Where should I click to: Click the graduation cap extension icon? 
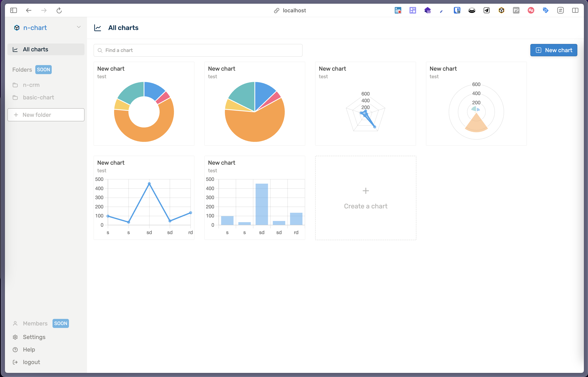click(x=427, y=10)
